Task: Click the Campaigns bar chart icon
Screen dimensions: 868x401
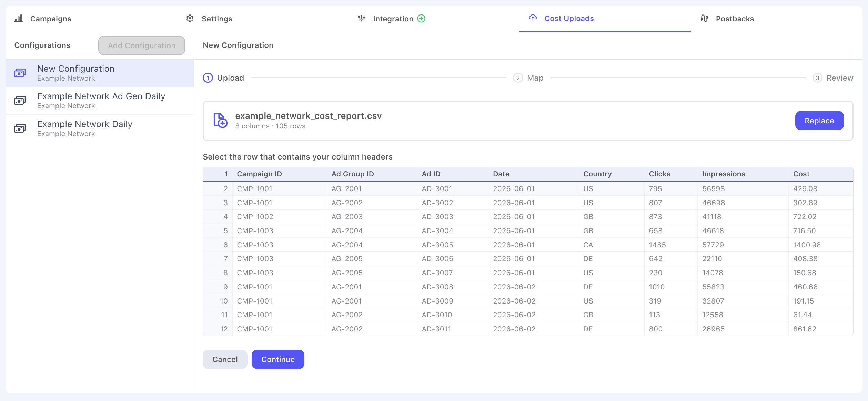Action: click(x=19, y=18)
